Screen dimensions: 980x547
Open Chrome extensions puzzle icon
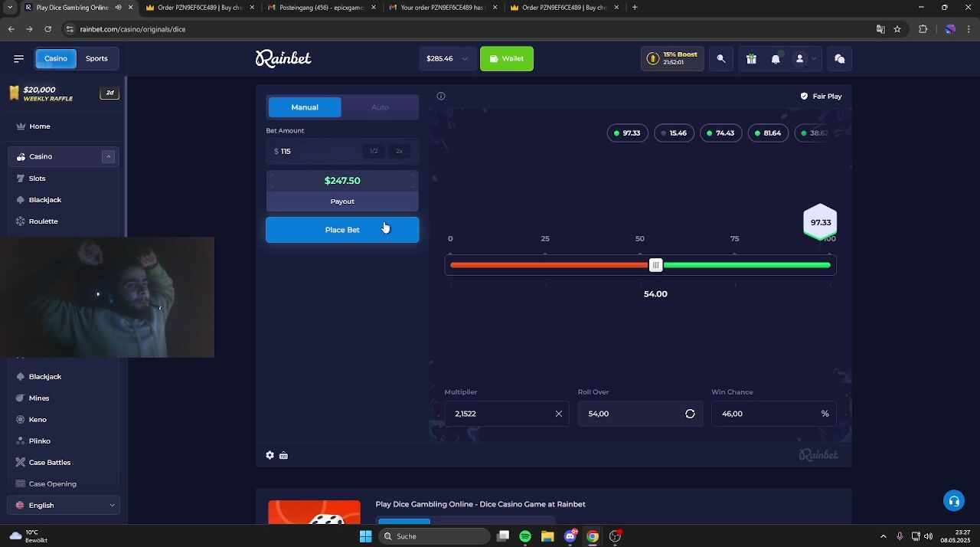click(923, 29)
